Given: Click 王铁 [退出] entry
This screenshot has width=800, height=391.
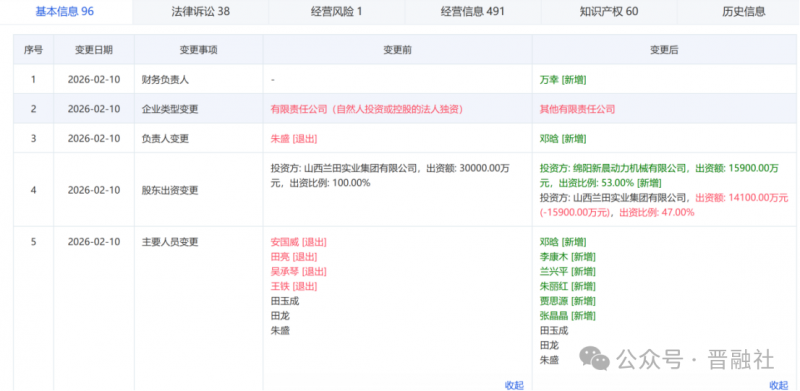Looking at the screenshot, I should [294, 286].
